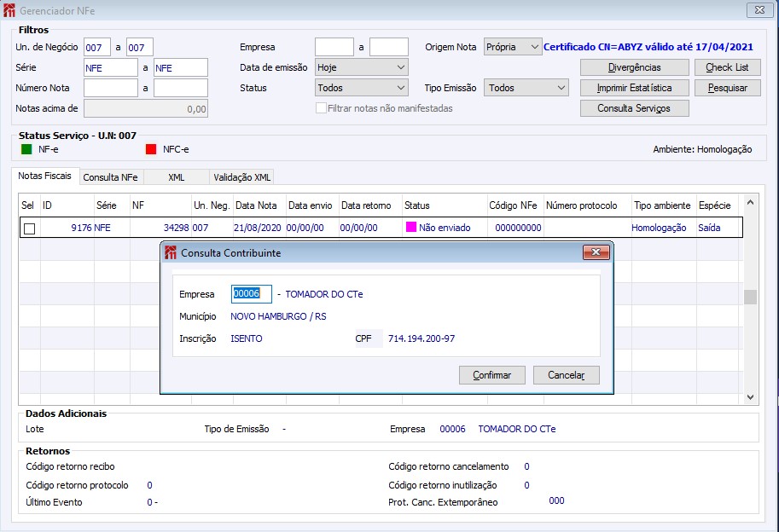Click the Data retorno column header
Image resolution: width=779 pixels, height=532 pixels.
(370, 205)
